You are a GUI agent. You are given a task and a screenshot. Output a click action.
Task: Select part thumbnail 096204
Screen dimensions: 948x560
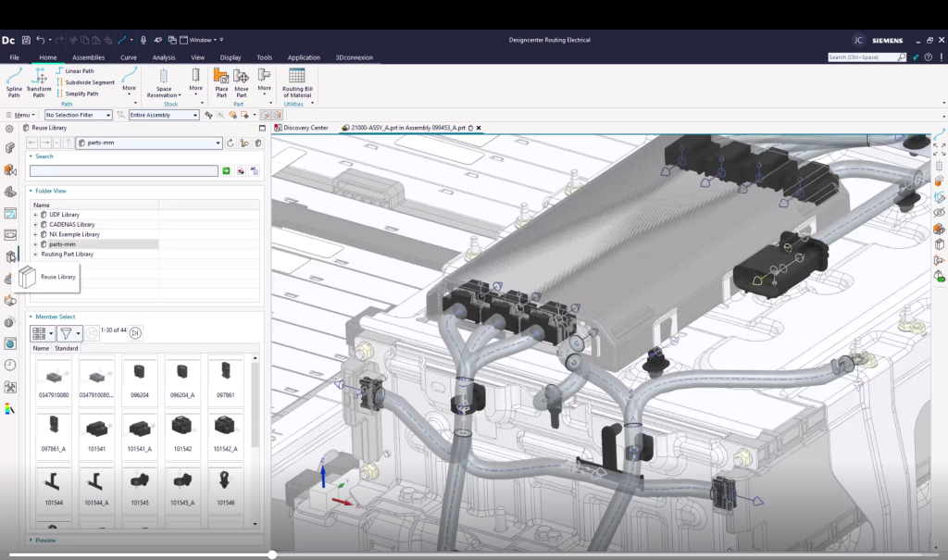pyautogui.click(x=139, y=379)
